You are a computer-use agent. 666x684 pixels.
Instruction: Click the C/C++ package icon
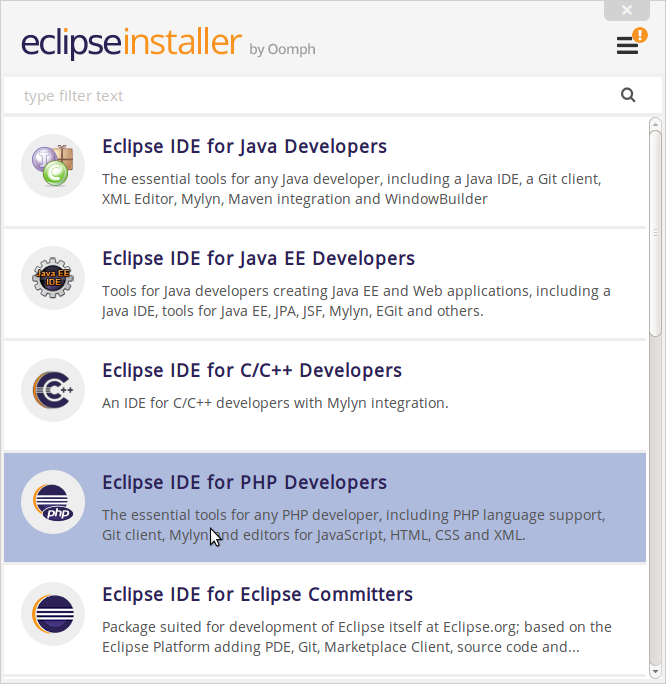coord(53,390)
